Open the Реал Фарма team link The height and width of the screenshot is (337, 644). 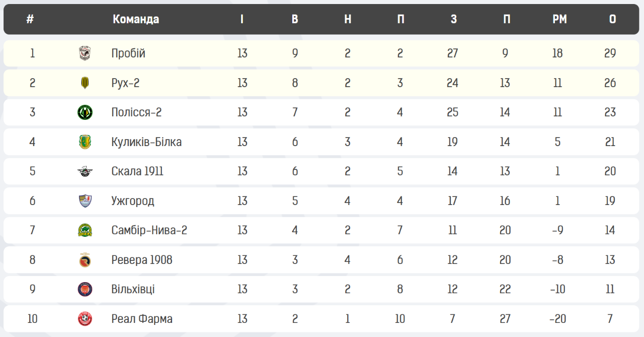tap(142, 319)
